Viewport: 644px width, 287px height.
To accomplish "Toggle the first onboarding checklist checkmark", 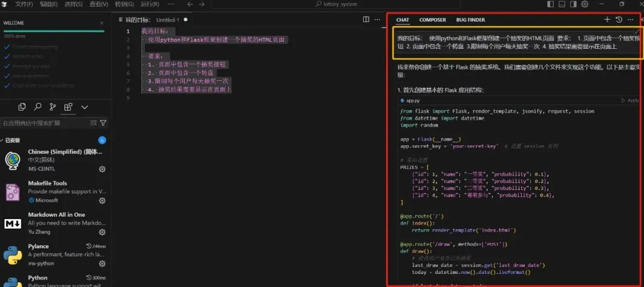I will [7, 46].
